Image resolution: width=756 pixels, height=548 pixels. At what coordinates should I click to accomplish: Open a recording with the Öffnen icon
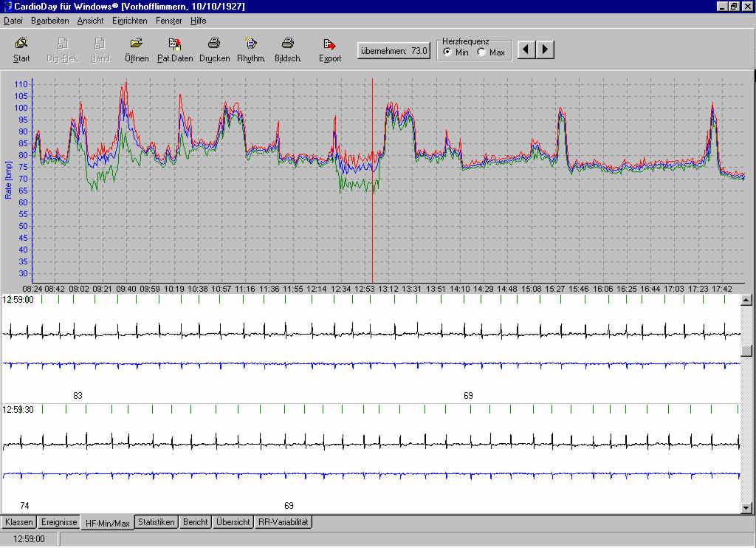click(x=137, y=44)
